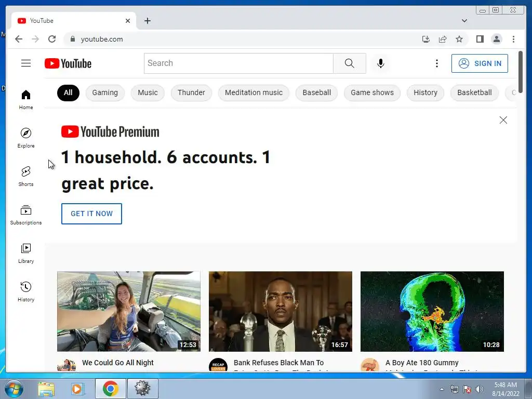Open a new browser tab

(x=147, y=21)
